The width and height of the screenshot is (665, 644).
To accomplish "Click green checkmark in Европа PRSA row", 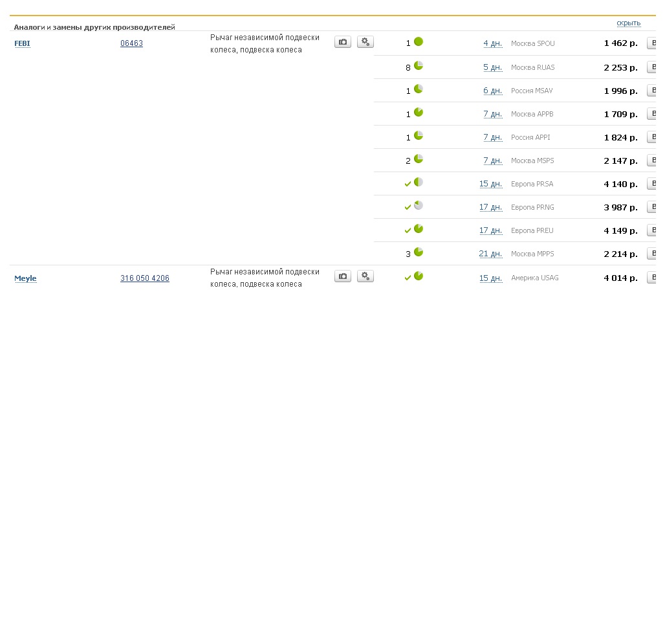I will point(408,184).
